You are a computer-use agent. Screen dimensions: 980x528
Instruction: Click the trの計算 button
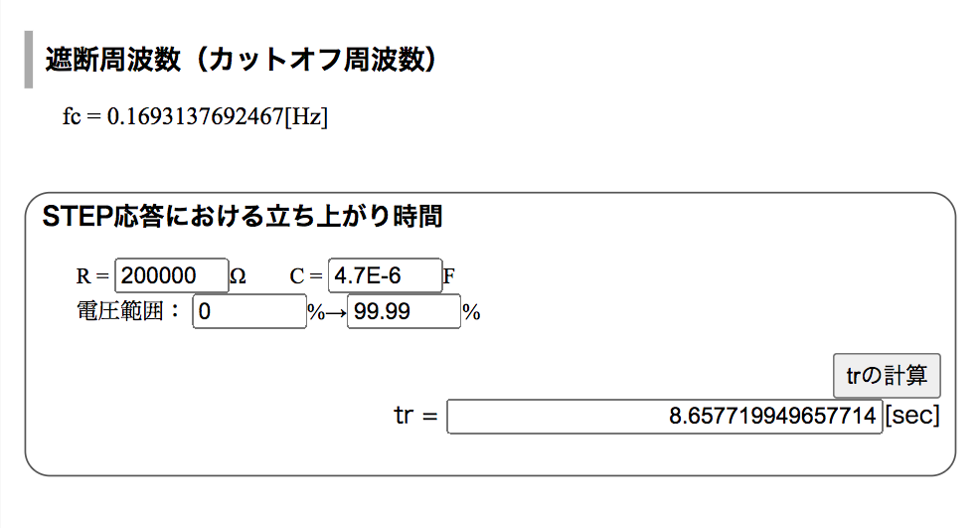[x=887, y=375]
